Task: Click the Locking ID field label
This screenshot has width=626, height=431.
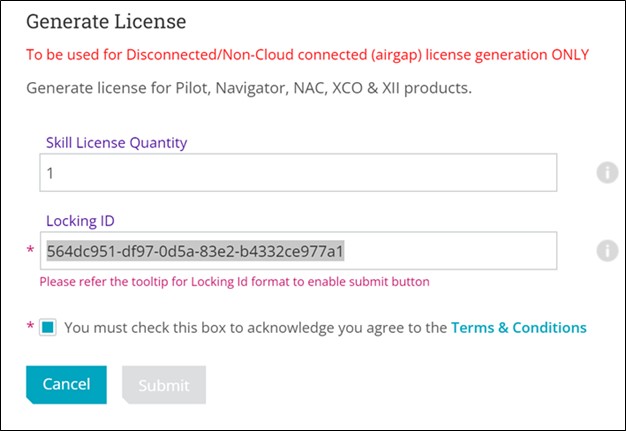Action: click(x=83, y=219)
